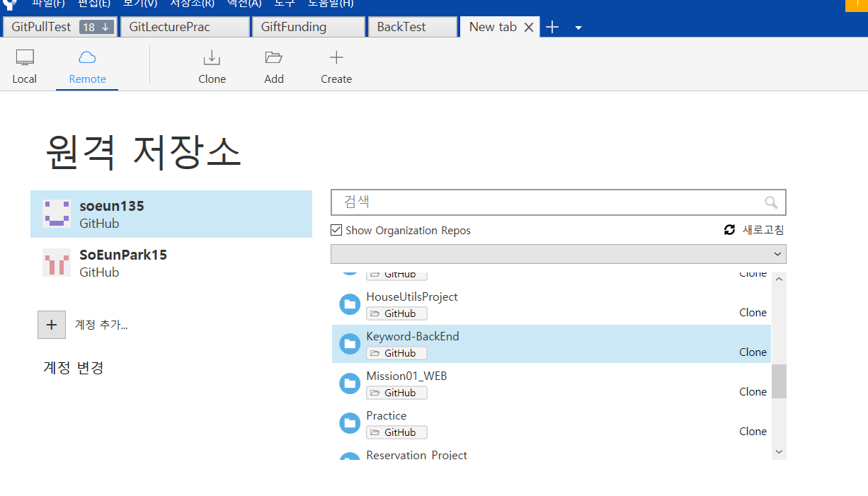This screenshot has height=496, width=868.
Task: Click the 계정 추가... label
Action: click(x=101, y=325)
